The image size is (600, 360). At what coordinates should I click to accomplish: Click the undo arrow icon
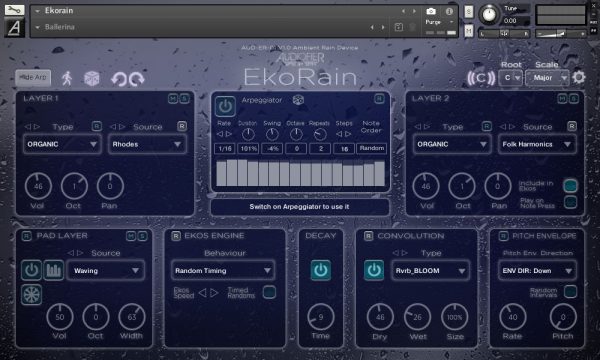coord(119,79)
